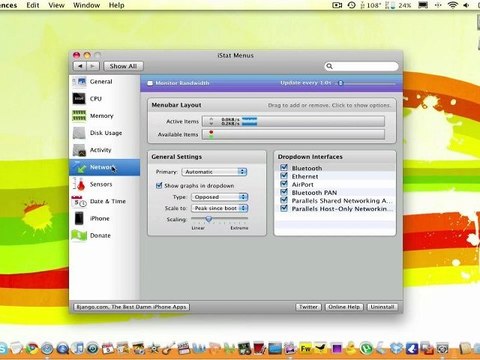The image size is (480, 360).
Task: Toggle the Monitor Bandwidth checkbox
Action: point(150,83)
